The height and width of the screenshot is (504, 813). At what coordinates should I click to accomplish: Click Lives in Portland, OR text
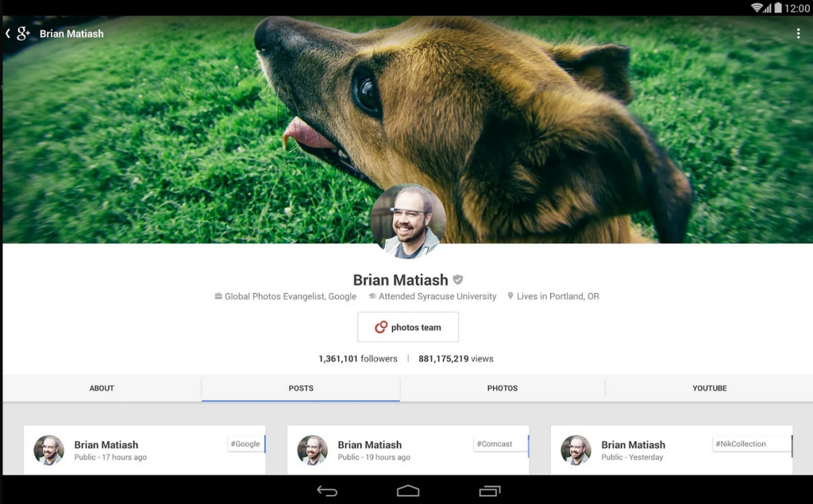coord(558,296)
